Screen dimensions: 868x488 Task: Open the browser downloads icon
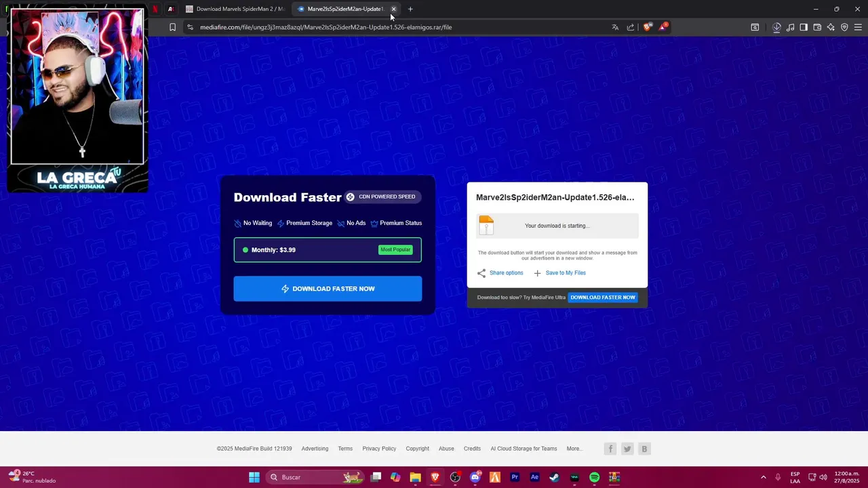pos(776,27)
